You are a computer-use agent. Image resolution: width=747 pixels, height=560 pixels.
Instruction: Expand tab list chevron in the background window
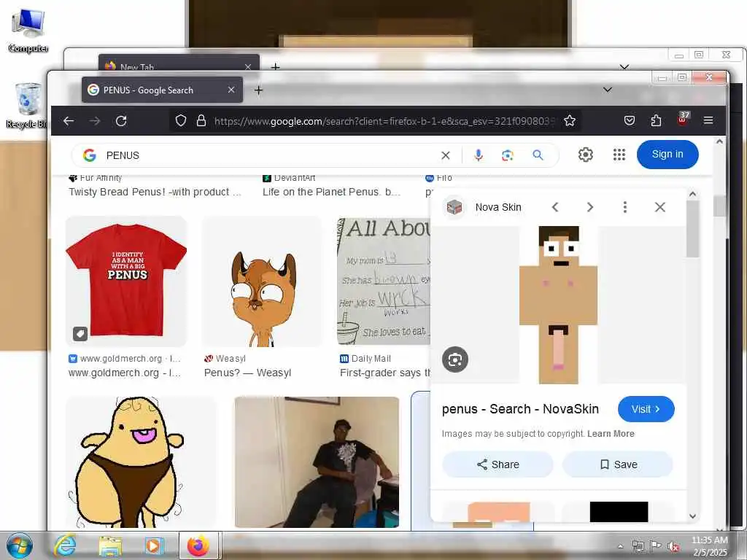tap(624, 66)
